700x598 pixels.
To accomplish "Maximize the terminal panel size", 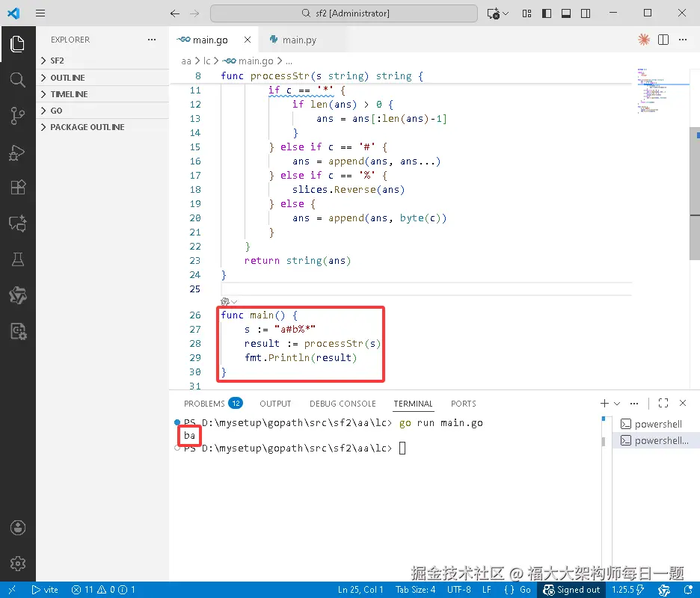I will click(663, 404).
